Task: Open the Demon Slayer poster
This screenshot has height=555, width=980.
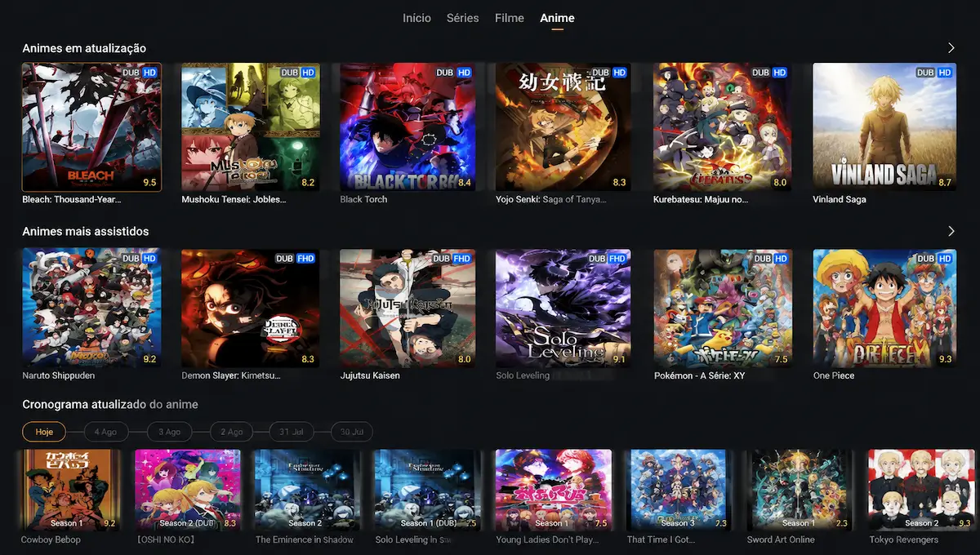Action: [x=251, y=309]
